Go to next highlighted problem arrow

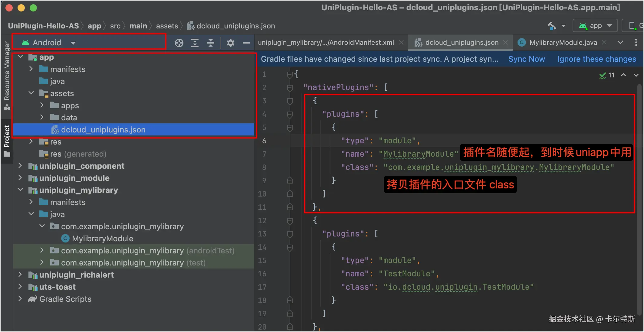(636, 75)
